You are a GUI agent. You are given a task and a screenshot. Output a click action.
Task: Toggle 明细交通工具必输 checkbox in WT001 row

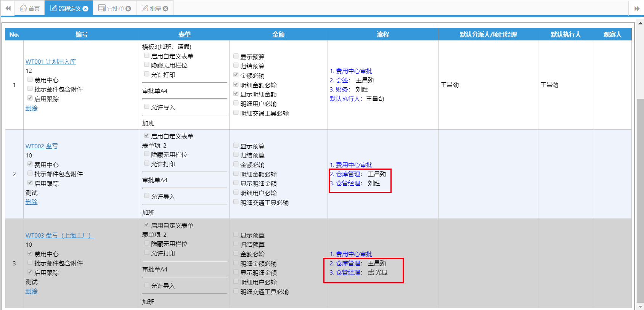(236, 112)
